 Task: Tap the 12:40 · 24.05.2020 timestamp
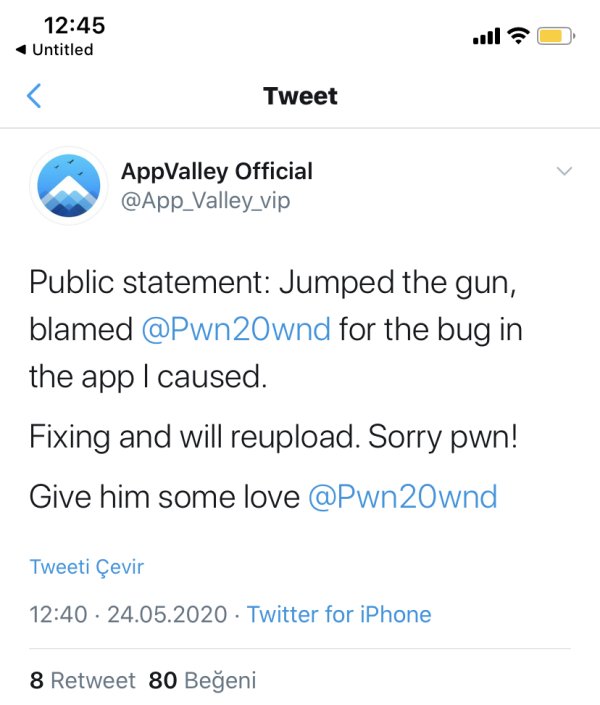tap(131, 614)
